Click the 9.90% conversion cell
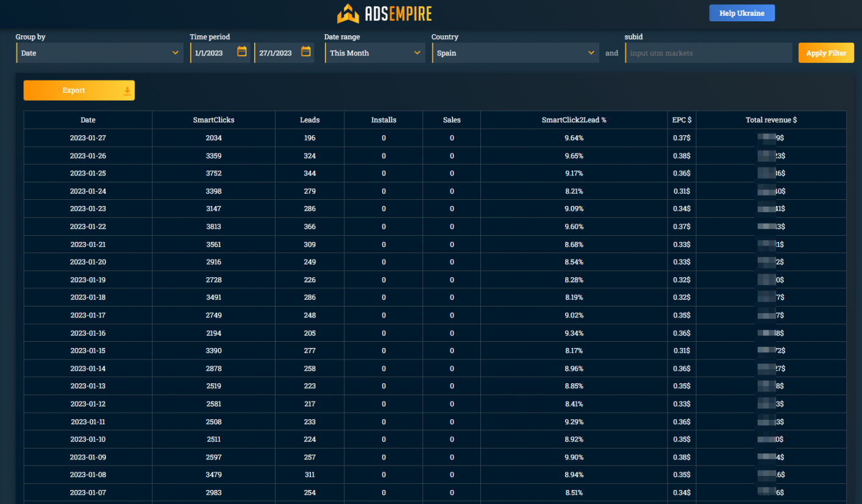 [574, 457]
